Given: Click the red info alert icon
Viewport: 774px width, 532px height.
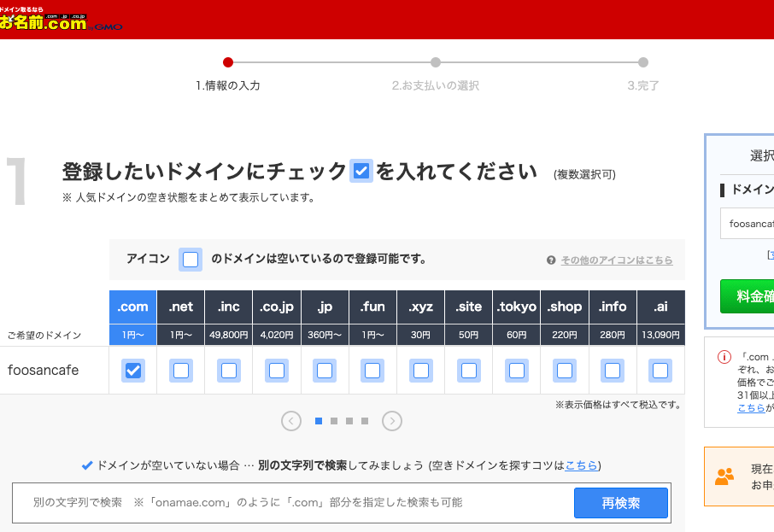Looking at the screenshot, I should coord(724,357).
